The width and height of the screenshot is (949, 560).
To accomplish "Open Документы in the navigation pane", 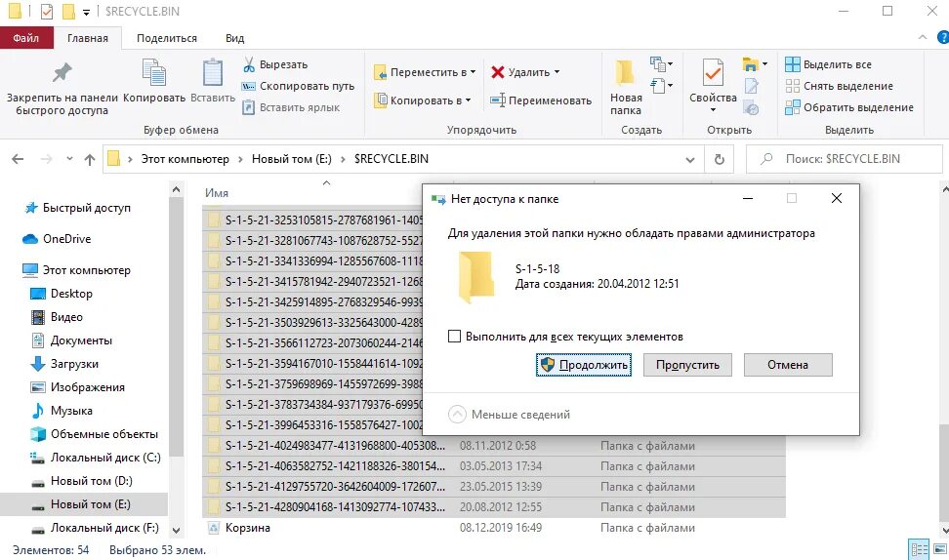I will click(x=71, y=340).
